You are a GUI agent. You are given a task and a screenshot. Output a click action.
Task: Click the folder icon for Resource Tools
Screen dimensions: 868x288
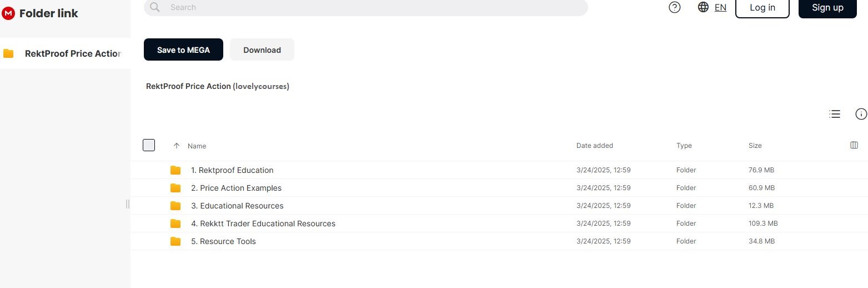[x=175, y=241]
